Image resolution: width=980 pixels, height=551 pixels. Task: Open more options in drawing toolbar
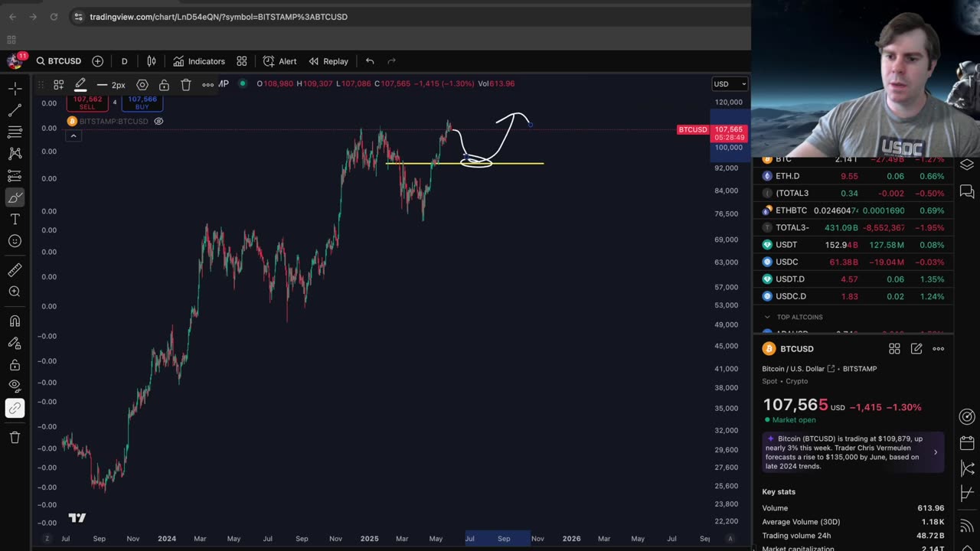coord(207,85)
